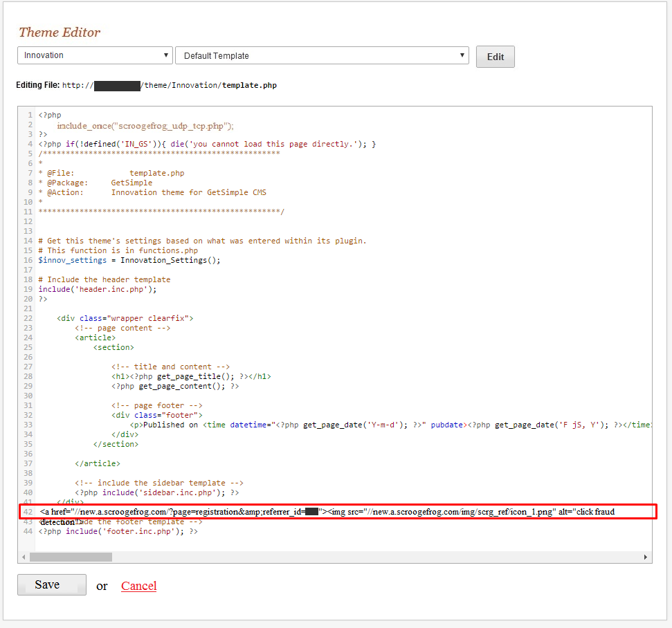Open the Innovation theme dropdown
This screenshot has width=672, height=628.
[x=95, y=55]
